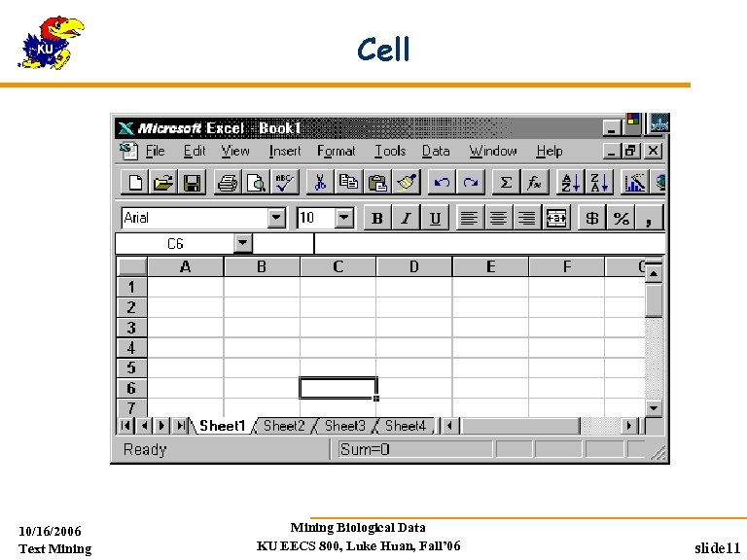Apply Comma style
The width and height of the screenshot is (747, 560).
tap(649, 218)
